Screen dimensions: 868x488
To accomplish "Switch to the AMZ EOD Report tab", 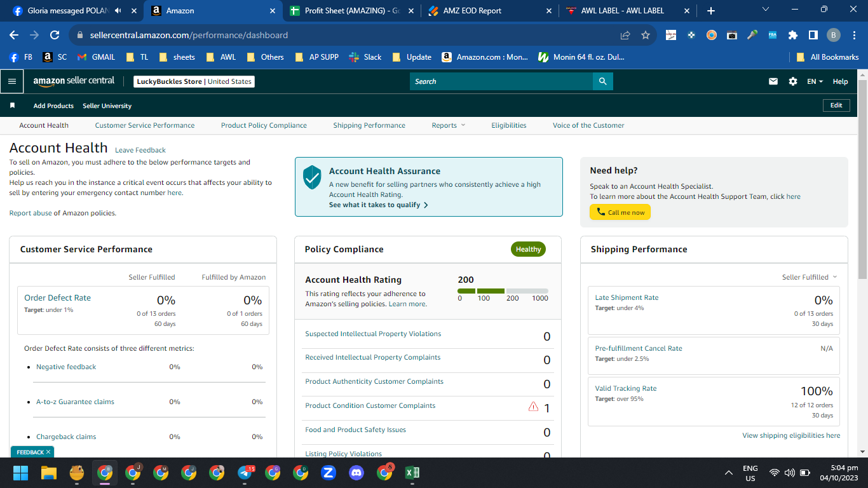I will point(489,11).
